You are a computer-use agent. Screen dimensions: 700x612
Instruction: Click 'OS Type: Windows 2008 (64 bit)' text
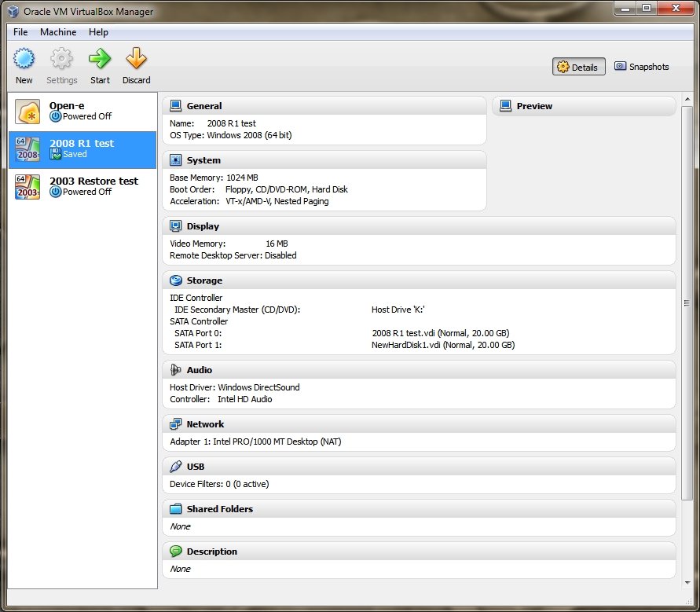coord(231,135)
